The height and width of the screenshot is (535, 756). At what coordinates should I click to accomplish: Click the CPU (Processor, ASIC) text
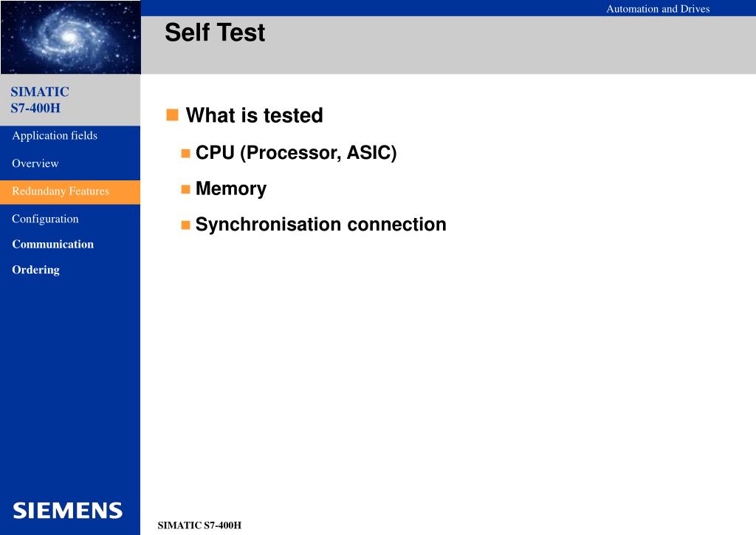click(296, 152)
